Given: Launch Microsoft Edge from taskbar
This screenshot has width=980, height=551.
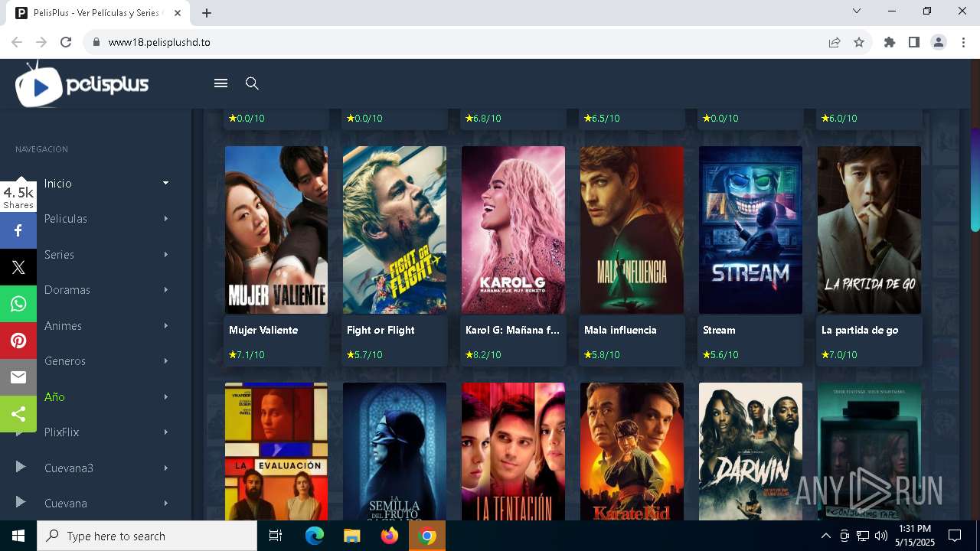Looking at the screenshot, I should point(315,536).
